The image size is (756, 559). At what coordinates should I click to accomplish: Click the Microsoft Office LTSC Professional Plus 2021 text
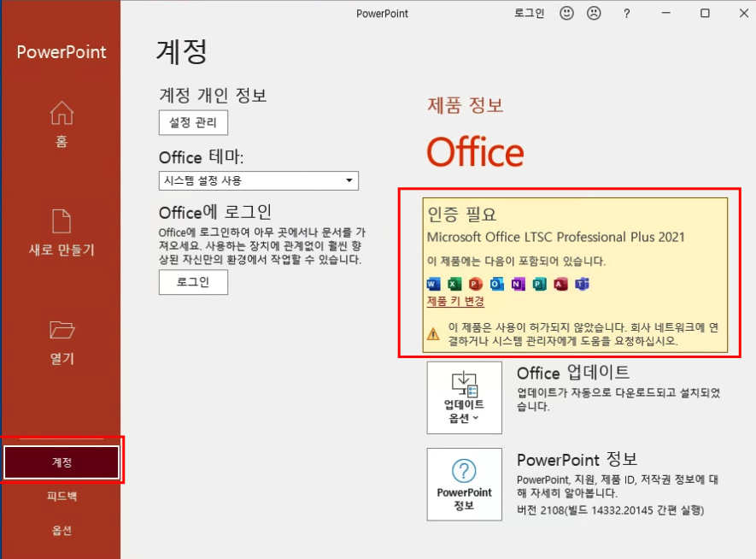(556, 237)
